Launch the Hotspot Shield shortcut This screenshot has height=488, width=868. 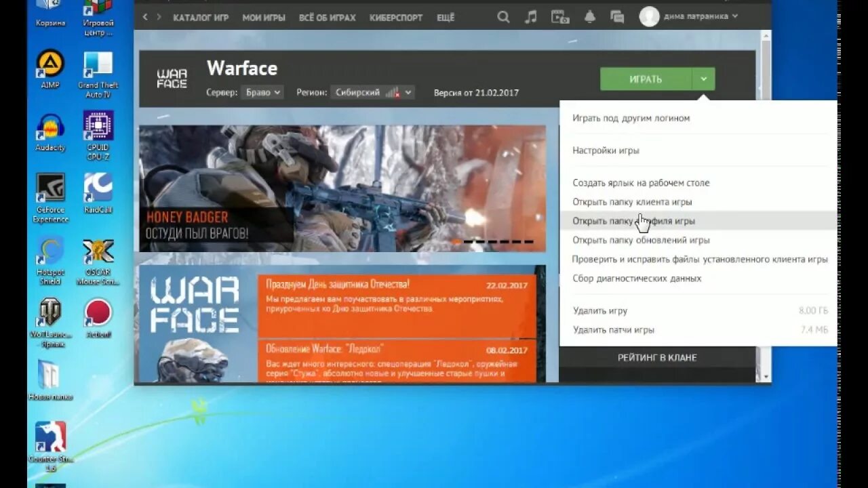point(50,260)
